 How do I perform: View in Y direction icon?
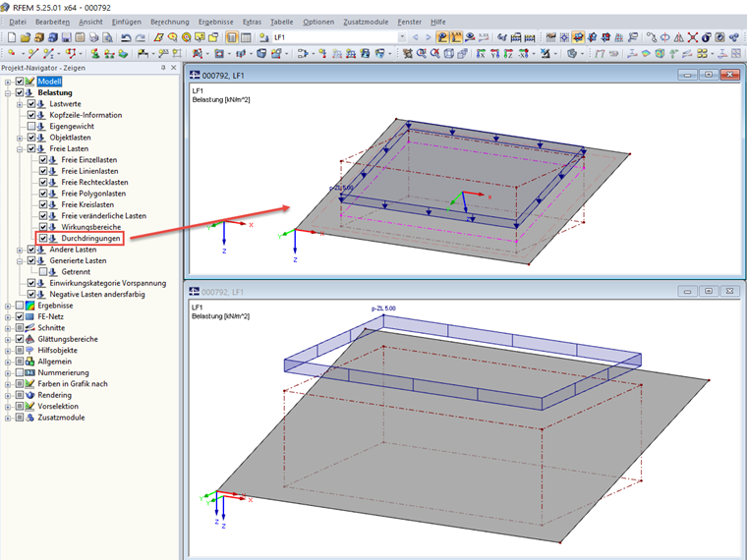495,53
